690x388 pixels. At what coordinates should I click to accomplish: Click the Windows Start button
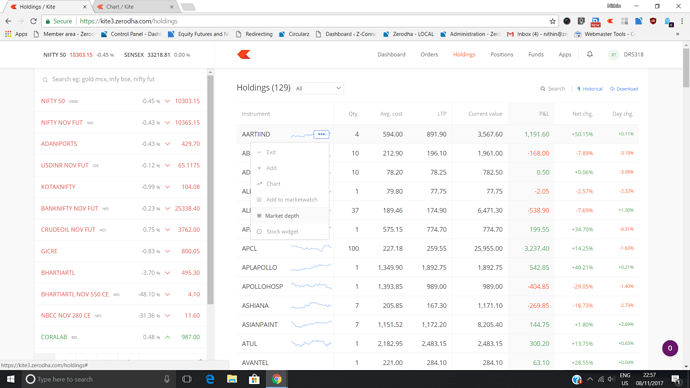11,379
